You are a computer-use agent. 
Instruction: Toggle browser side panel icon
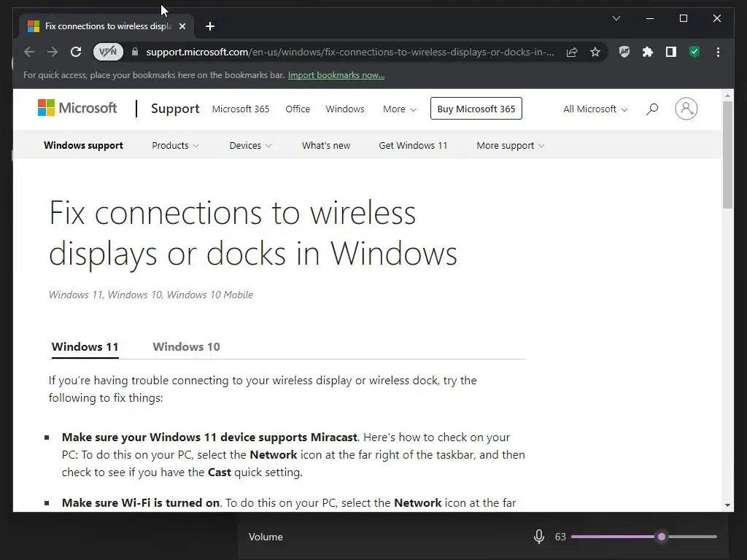coord(671,52)
